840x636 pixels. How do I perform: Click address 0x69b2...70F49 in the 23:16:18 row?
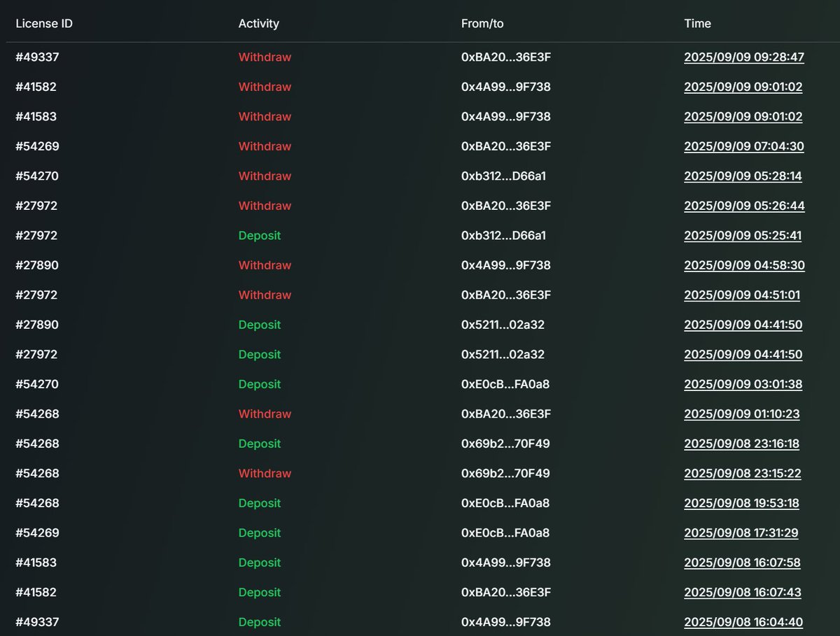pos(505,444)
